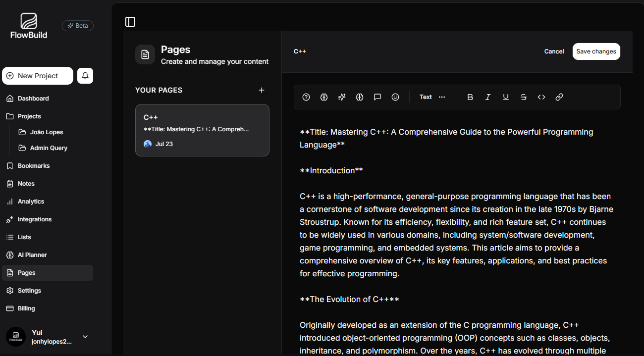Click the Save changes button

click(x=596, y=51)
